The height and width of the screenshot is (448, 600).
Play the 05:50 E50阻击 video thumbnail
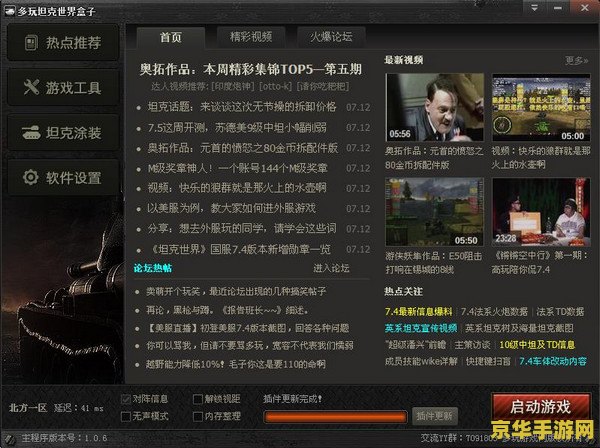(x=434, y=212)
